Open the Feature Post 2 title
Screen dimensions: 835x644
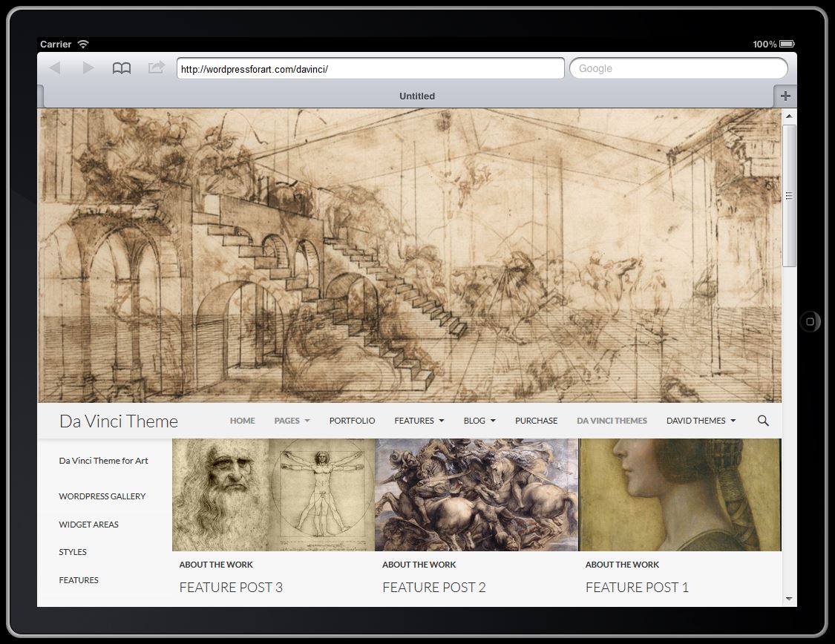pyautogui.click(x=433, y=588)
